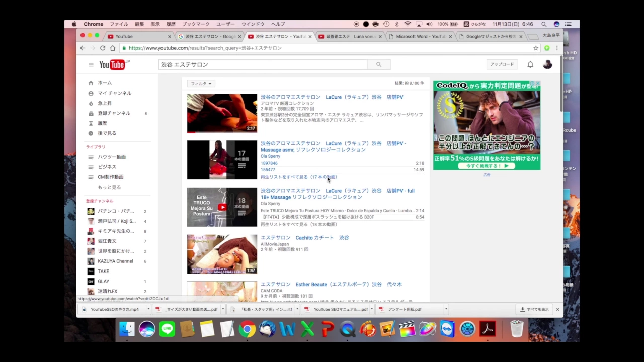644x362 pixels.
Task: Open the フィルタ dropdown
Action: point(201,84)
